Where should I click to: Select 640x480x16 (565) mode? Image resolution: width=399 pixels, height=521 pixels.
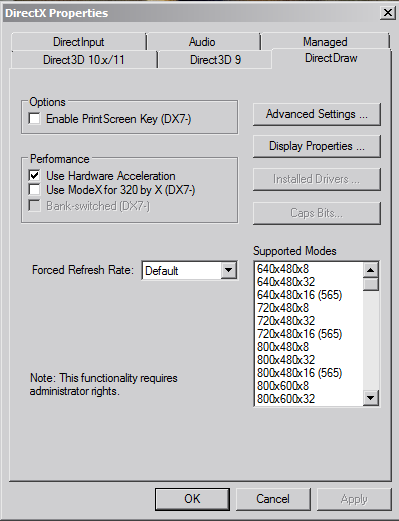[309, 295]
